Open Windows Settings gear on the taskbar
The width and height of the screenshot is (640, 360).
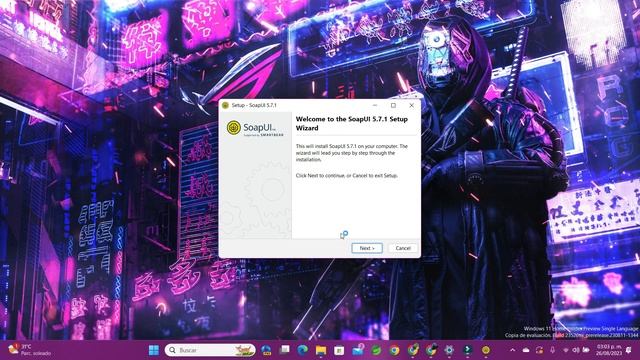click(x=449, y=350)
